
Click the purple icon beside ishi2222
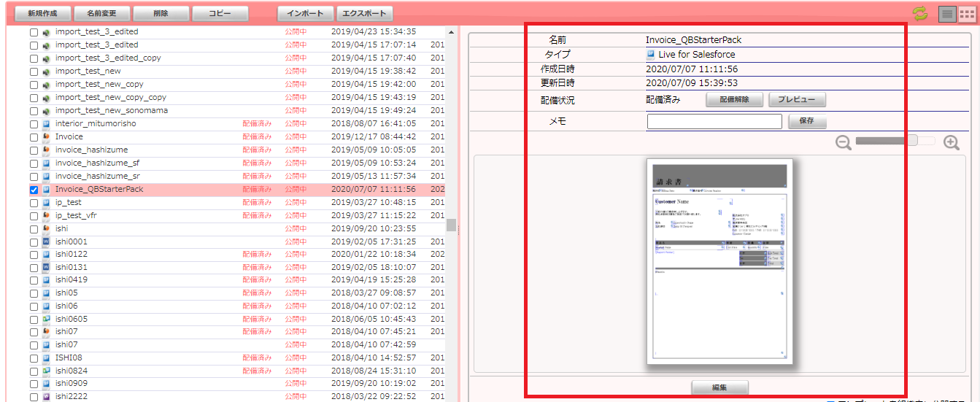pyautogui.click(x=45, y=397)
